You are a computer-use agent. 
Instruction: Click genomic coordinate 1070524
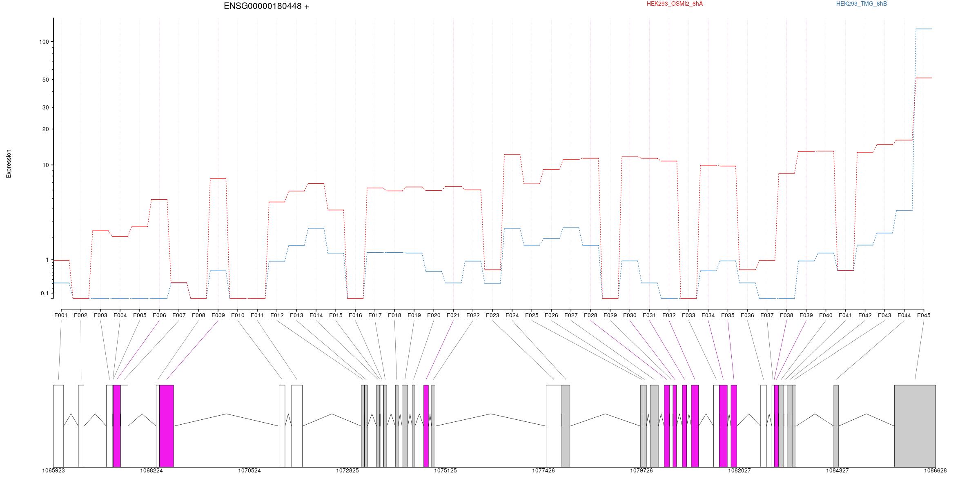click(249, 470)
